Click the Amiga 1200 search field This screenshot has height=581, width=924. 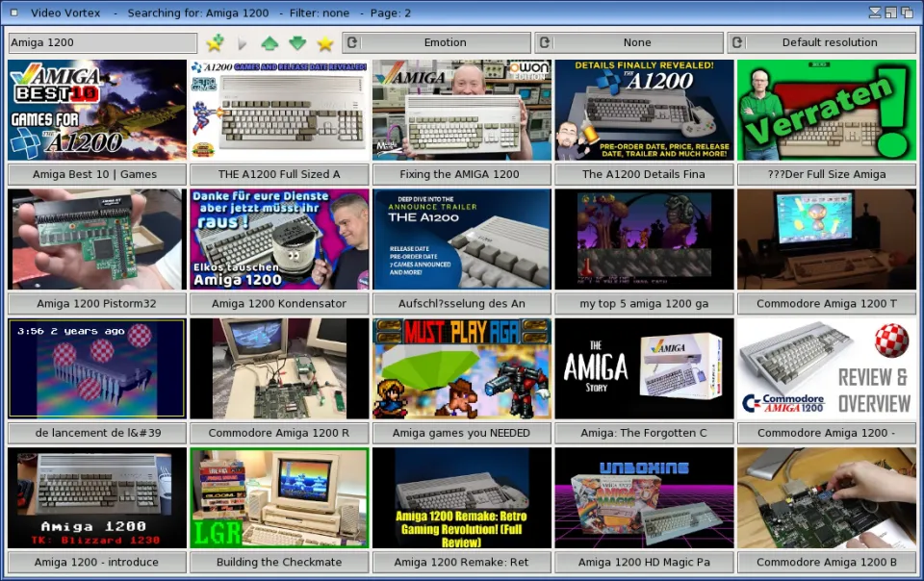103,42
